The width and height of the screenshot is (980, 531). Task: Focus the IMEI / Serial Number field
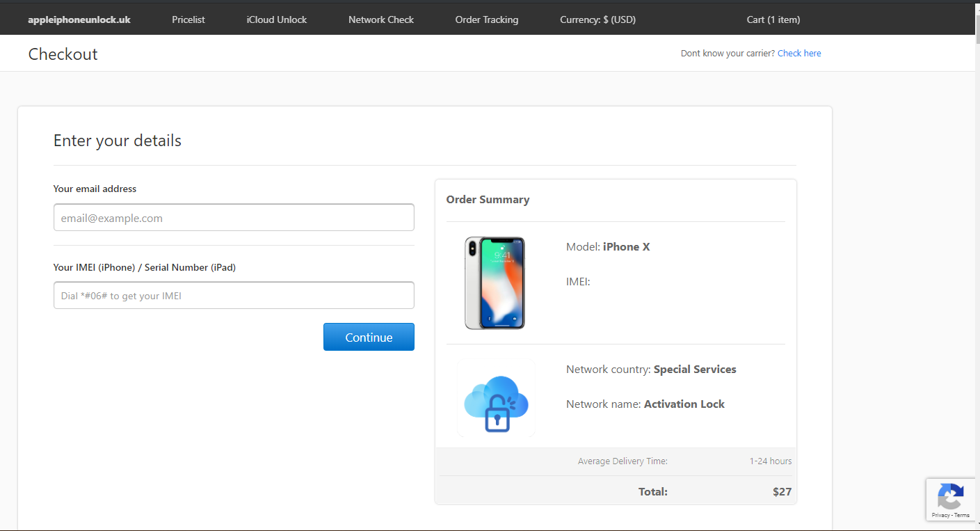[x=234, y=295]
